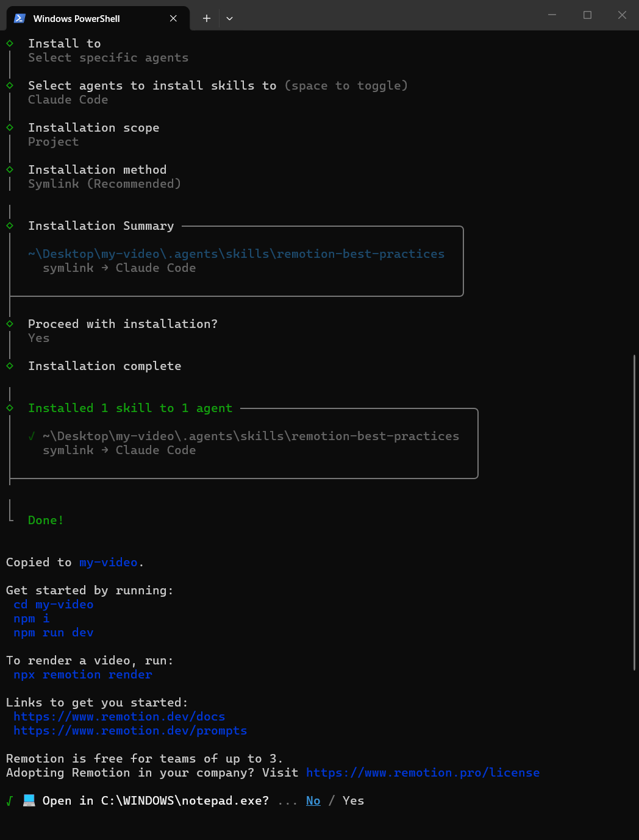Screen dimensions: 639x840
Task: Open the new tab profile dropdown
Action: pos(229,18)
